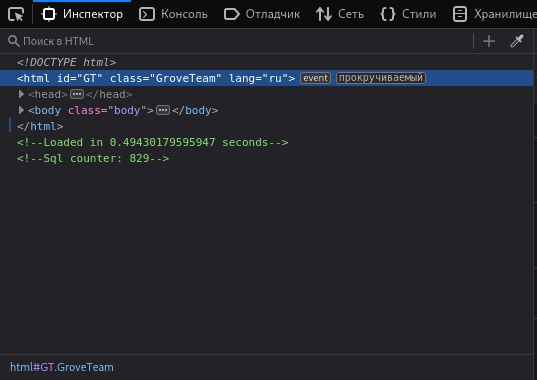Click the html#GT.GroveTeam breadcrumb
537x380 pixels.
tap(62, 367)
